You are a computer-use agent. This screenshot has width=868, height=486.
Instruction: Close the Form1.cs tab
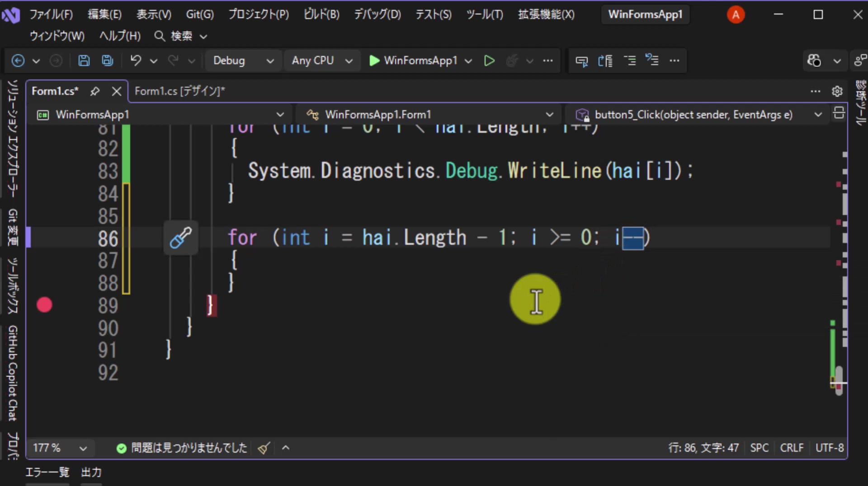tap(117, 91)
